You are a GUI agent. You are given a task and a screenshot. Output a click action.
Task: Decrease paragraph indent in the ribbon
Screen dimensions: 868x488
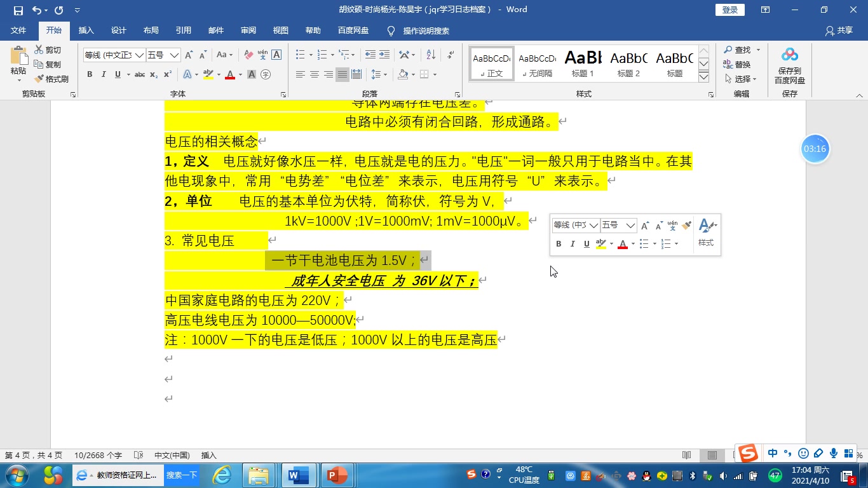click(x=370, y=55)
